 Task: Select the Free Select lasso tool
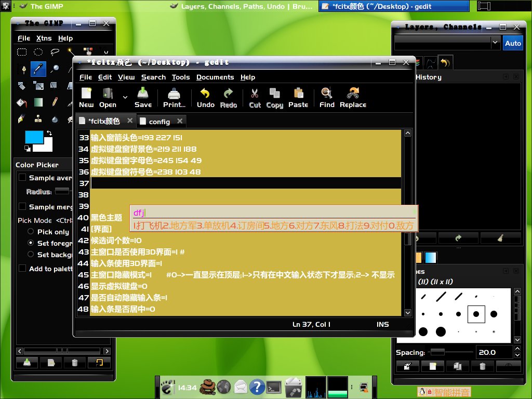55,52
